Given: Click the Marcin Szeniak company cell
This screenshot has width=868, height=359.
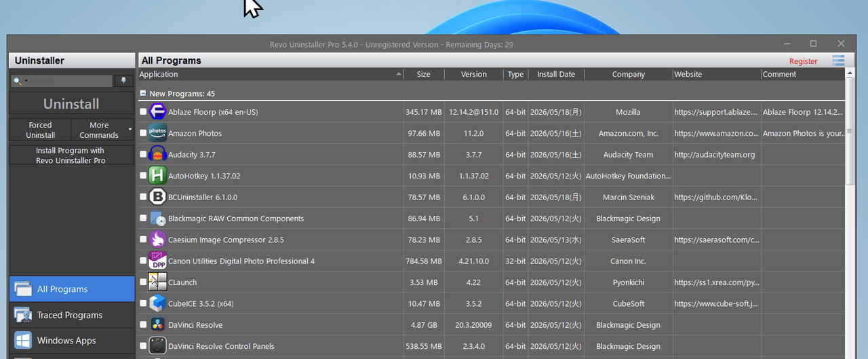Looking at the screenshot, I should pyautogui.click(x=628, y=197).
